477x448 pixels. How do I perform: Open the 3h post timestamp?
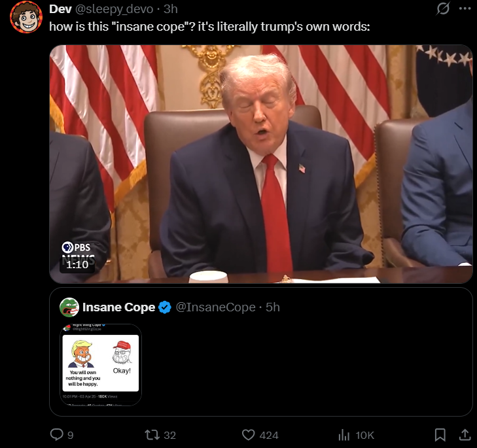pos(171,9)
